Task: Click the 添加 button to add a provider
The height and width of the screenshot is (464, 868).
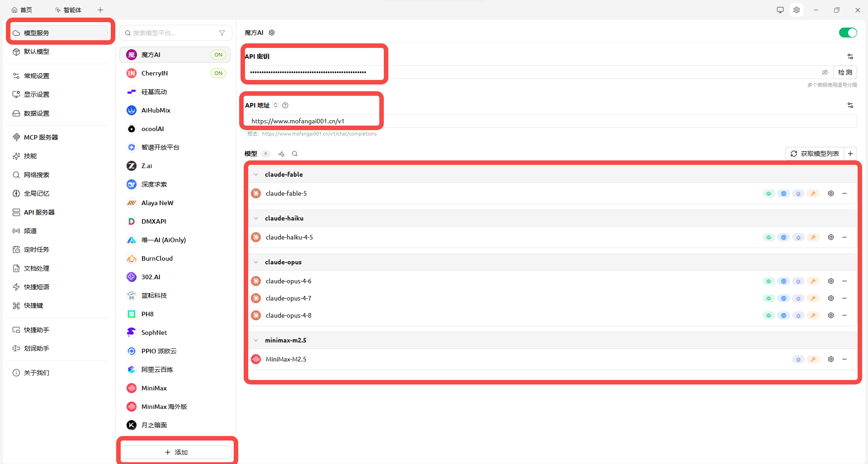Action: pos(176,452)
